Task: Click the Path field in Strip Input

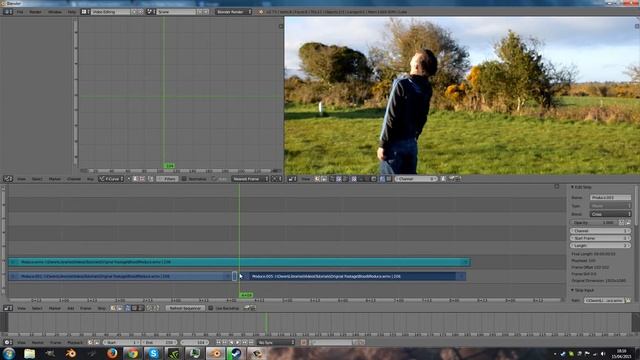Action: point(604,300)
